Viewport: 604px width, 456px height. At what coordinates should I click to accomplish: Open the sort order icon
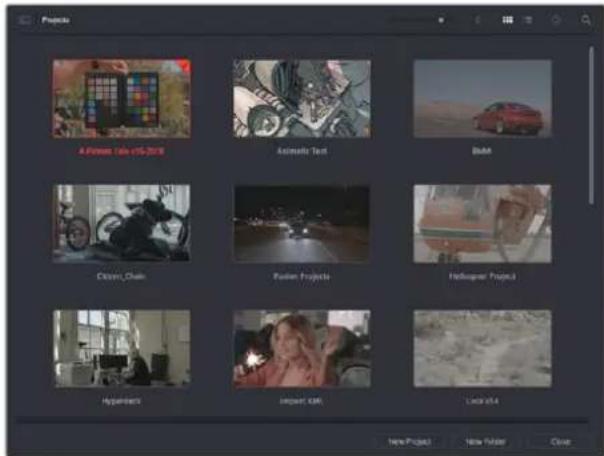477,20
